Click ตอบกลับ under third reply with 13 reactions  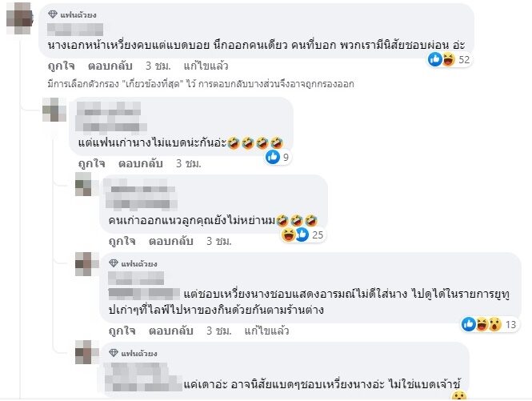click(x=171, y=331)
